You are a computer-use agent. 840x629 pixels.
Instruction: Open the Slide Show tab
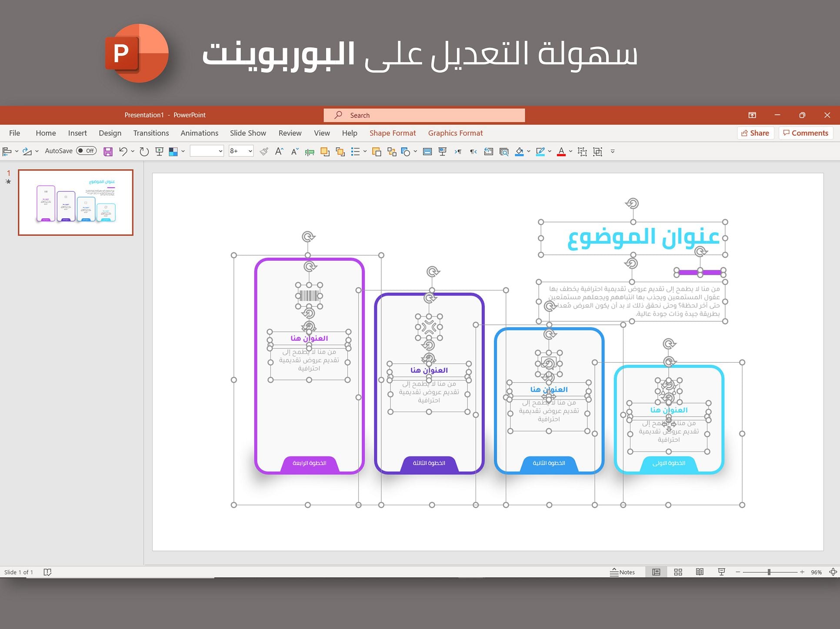[248, 133]
